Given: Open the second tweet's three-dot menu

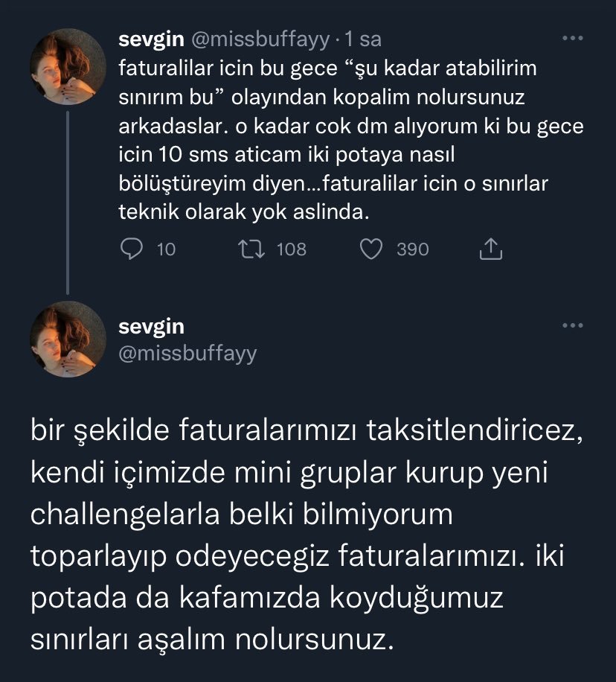Looking at the screenshot, I should [571, 325].
